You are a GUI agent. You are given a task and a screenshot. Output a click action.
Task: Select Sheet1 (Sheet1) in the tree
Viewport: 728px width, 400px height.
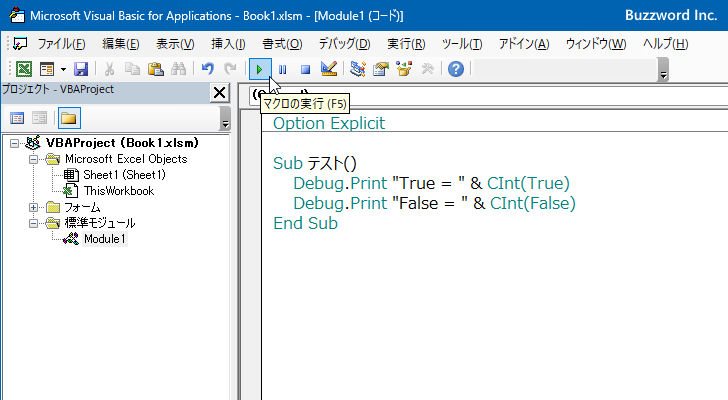click(124, 175)
